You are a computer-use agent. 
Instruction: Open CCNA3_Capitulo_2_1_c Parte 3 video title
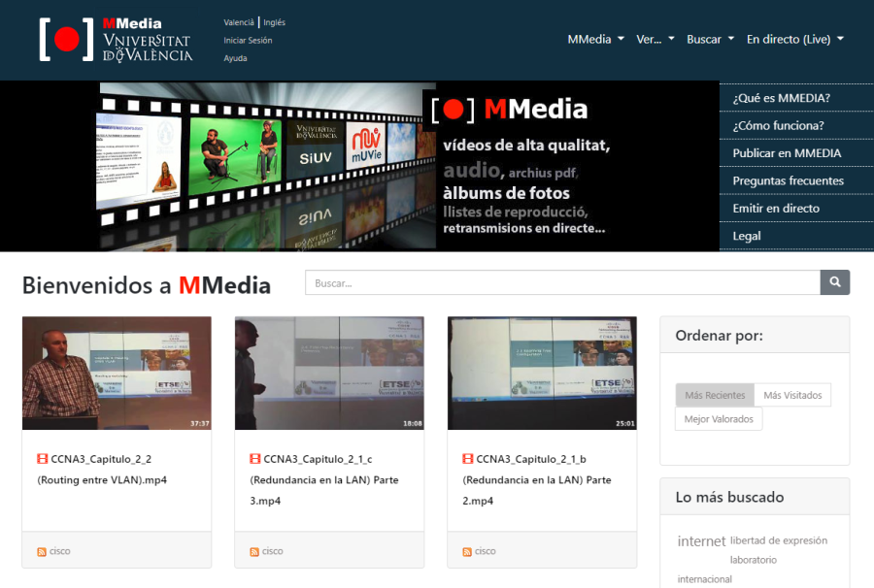[x=323, y=480]
